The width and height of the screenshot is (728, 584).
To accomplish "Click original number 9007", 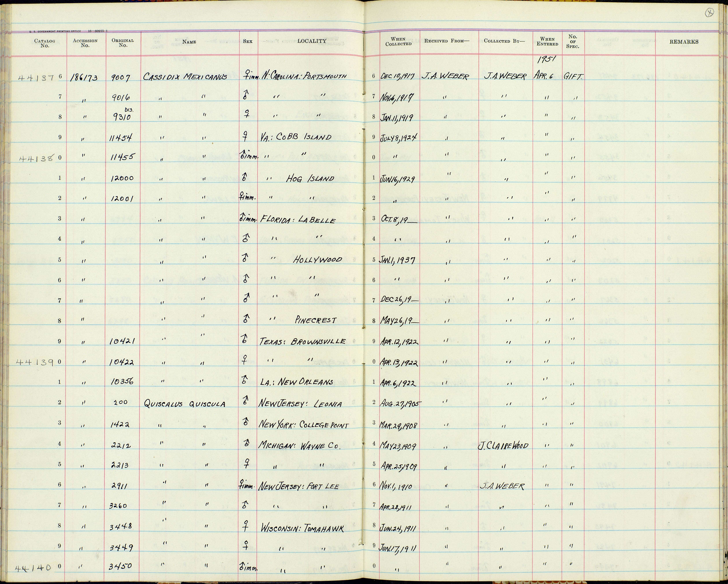I will tap(121, 77).
